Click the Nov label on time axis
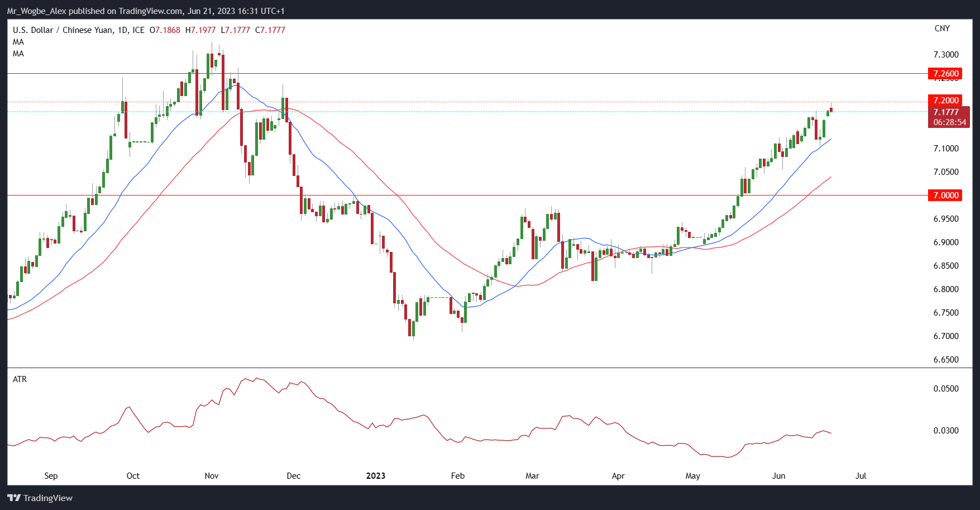The image size is (980, 510). 212,476
